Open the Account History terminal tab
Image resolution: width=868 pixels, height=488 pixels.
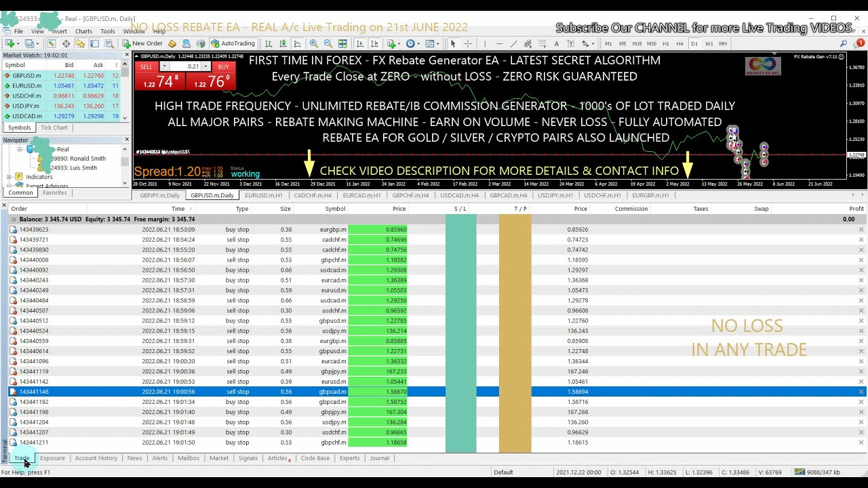pos(96,458)
